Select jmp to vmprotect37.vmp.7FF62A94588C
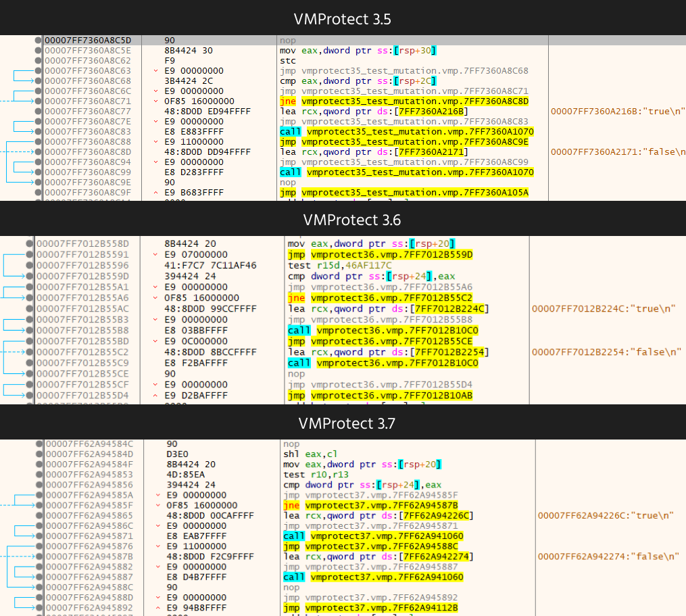The width and height of the screenshot is (686, 616). (370, 546)
